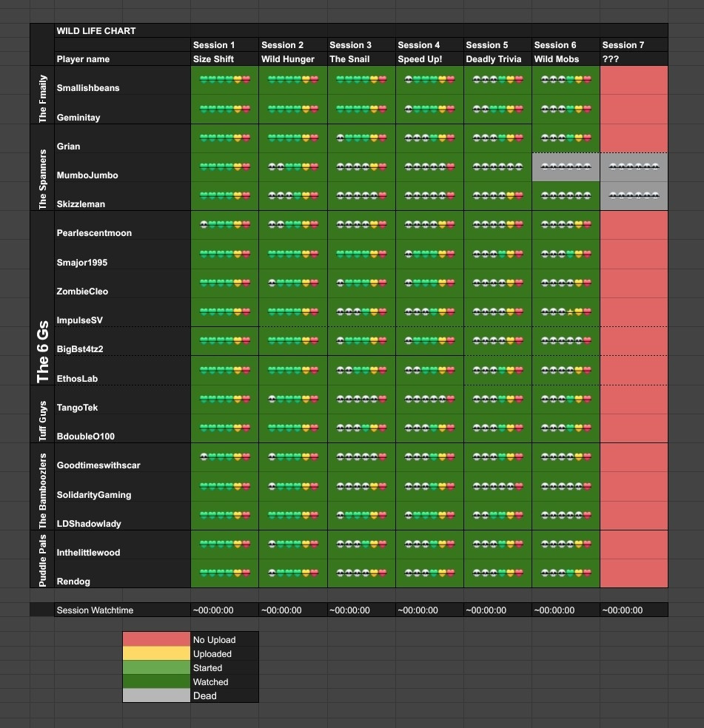
Task: Select TangoTek's Session 3 hearts cell
Action: point(361,400)
